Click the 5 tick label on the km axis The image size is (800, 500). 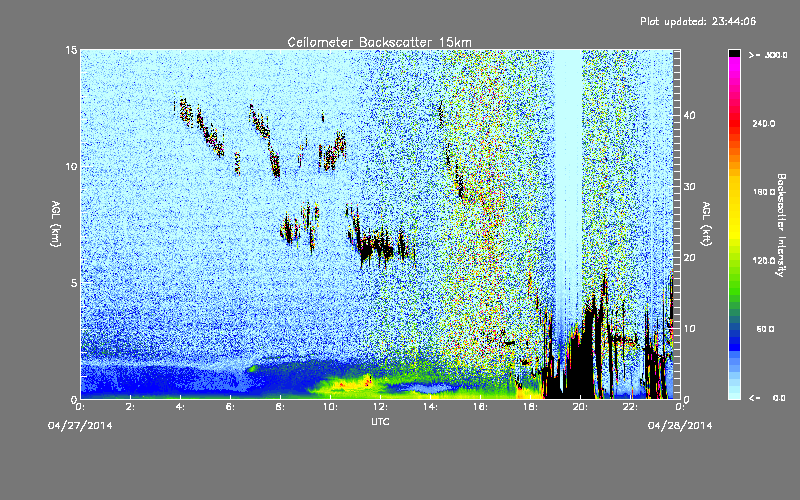[x=74, y=283]
